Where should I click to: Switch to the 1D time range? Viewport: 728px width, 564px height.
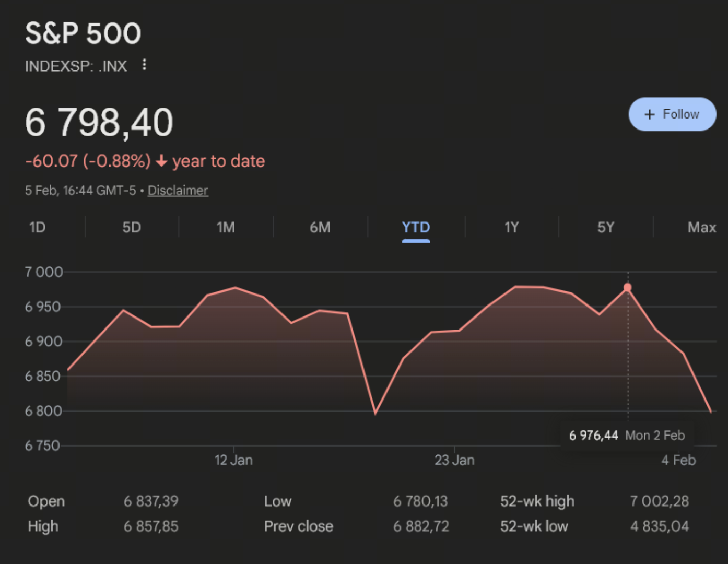37,227
